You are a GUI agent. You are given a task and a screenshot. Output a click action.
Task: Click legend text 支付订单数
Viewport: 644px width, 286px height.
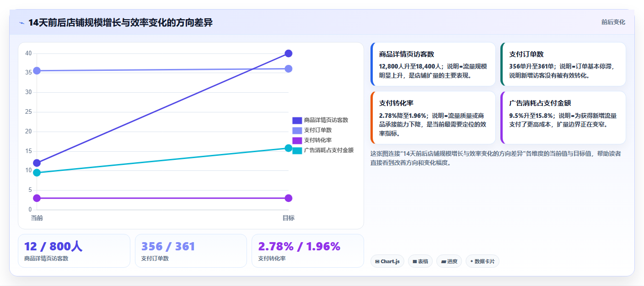318,130
